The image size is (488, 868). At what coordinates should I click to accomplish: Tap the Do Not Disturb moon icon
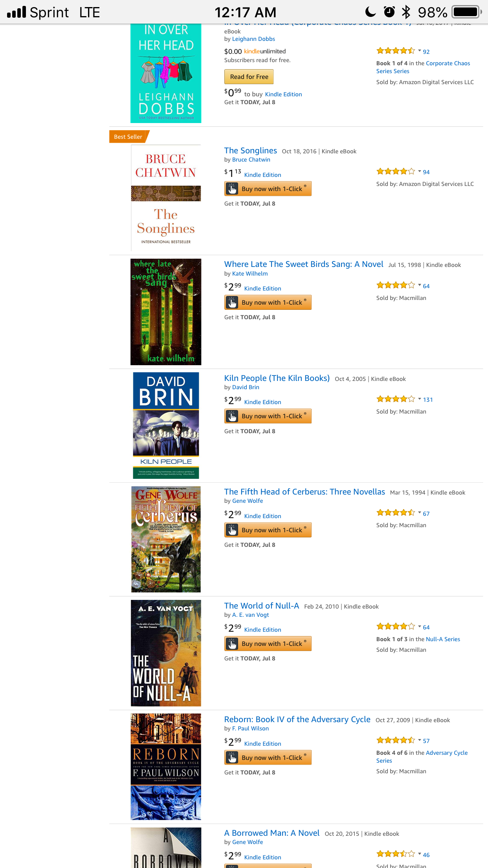click(370, 12)
